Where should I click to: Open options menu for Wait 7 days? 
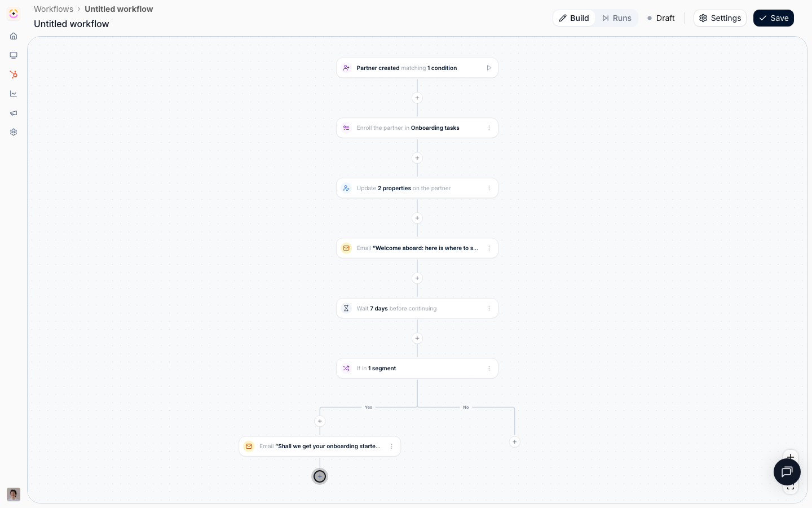pos(489,308)
